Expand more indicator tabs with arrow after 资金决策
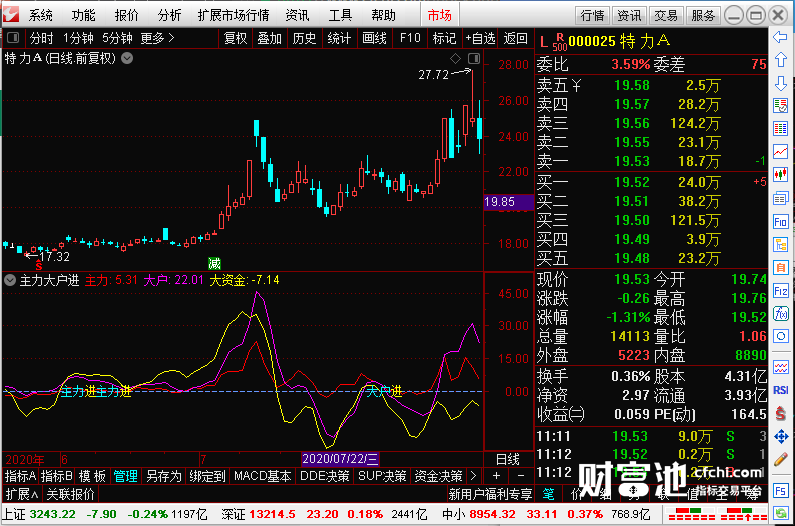The height and width of the screenshot is (526, 795). (x=474, y=476)
